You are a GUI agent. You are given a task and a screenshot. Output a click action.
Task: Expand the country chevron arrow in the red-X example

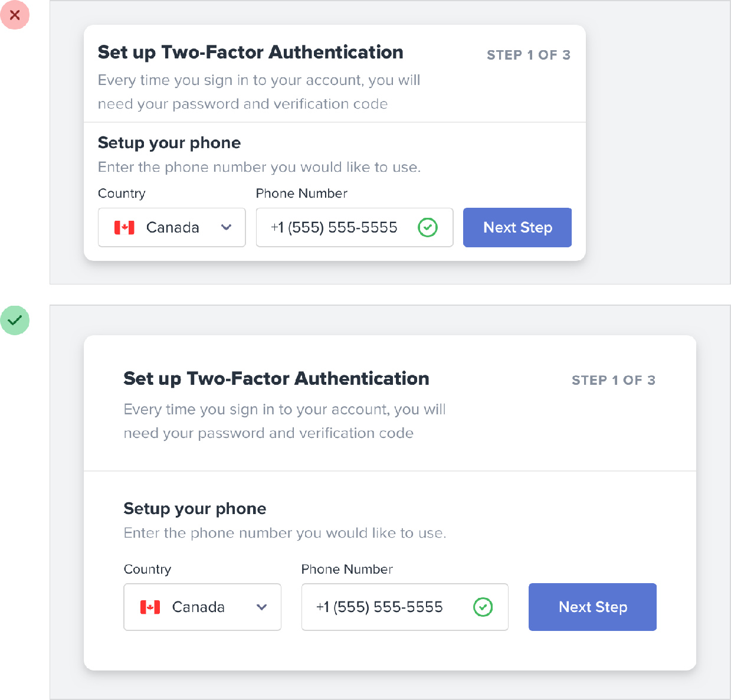(226, 227)
